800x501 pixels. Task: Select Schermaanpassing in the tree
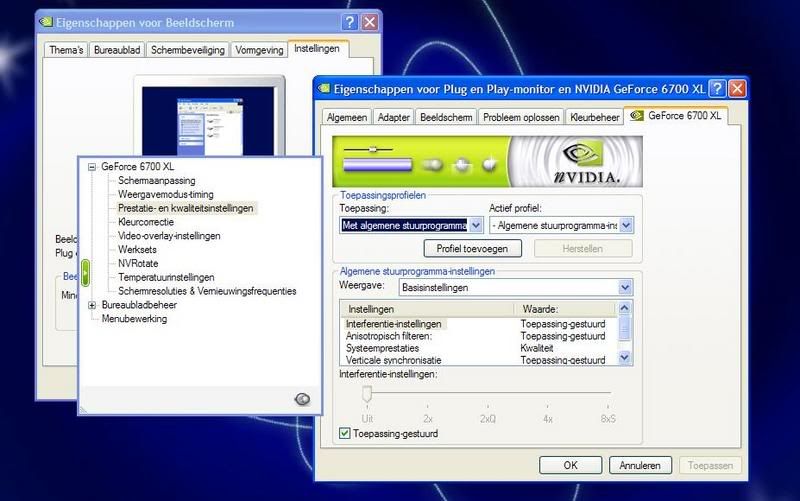click(x=157, y=181)
